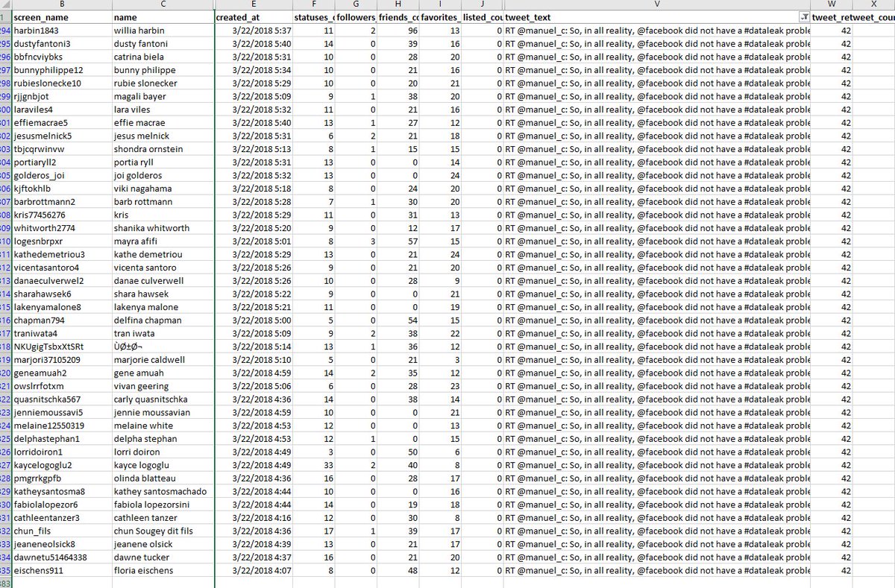Image resolution: width=895 pixels, height=588 pixels.
Task: Click the date cell '3/22/2018 5:34'
Action: (253, 70)
